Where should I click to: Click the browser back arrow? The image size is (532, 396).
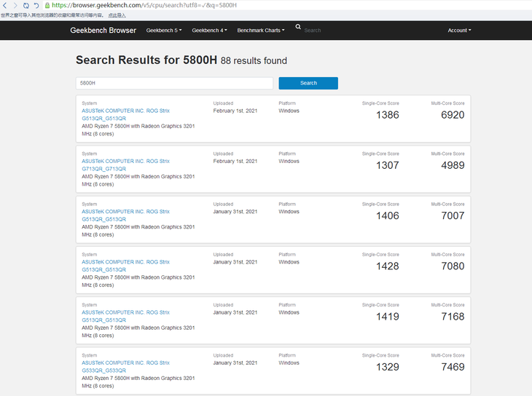[x=5, y=5]
